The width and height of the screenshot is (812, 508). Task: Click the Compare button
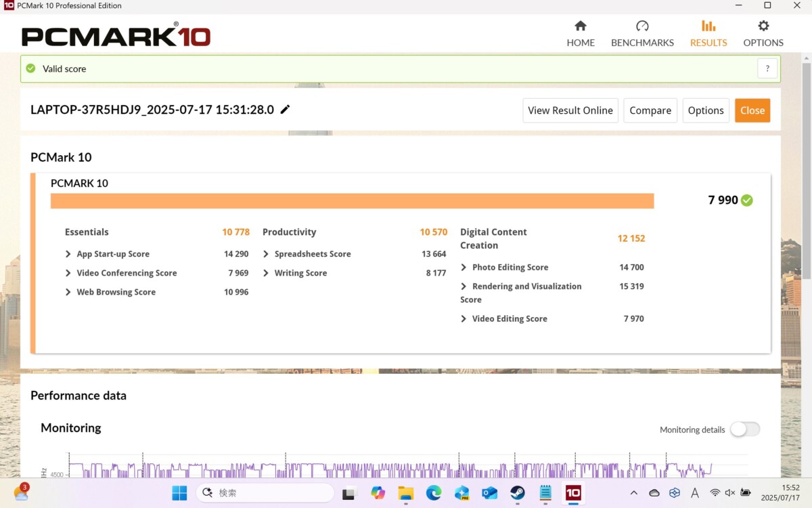click(650, 110)
